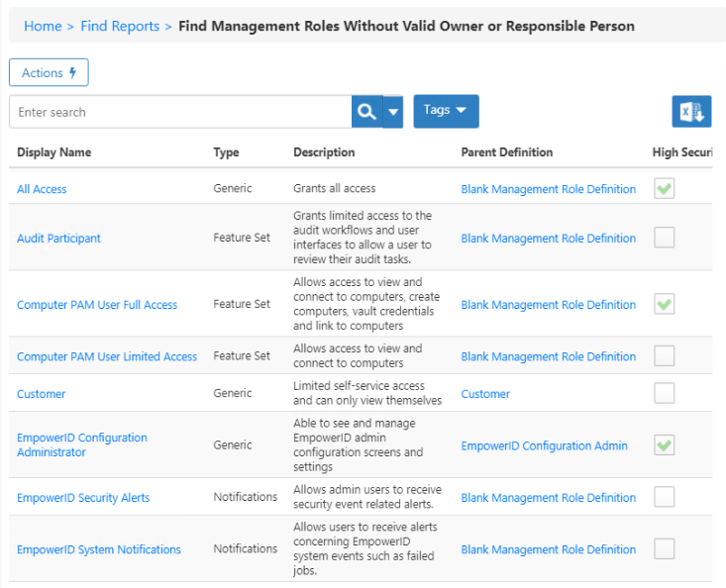Open EmpowerID Configuration Admin parent definition
The height and width of the screenshot is (588, 726).
(x=544, y=445)
